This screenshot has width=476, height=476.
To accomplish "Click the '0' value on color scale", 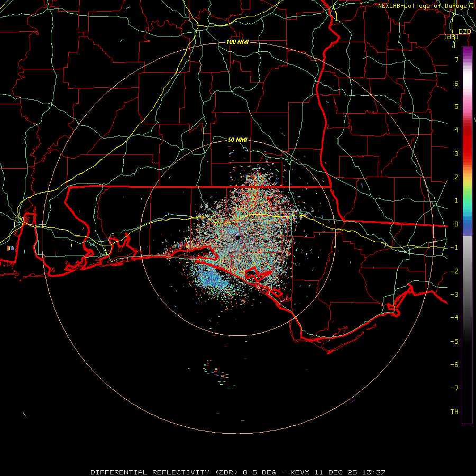I will [456, 224].
